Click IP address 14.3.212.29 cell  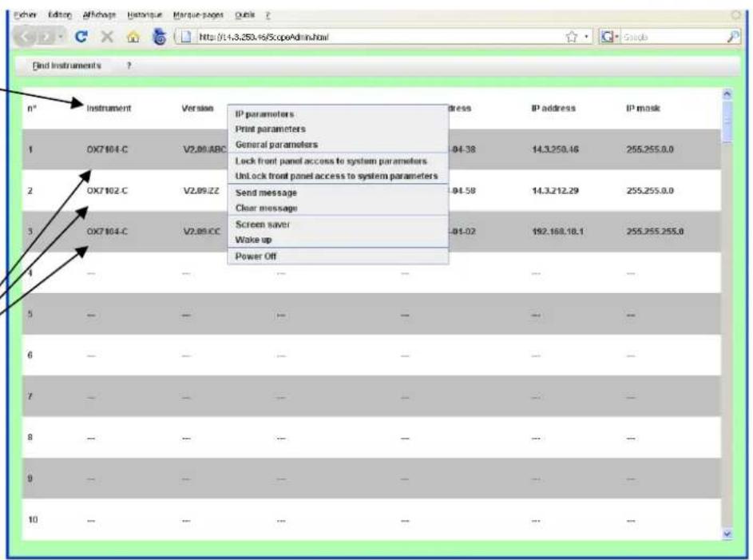(x=555, y=191)
